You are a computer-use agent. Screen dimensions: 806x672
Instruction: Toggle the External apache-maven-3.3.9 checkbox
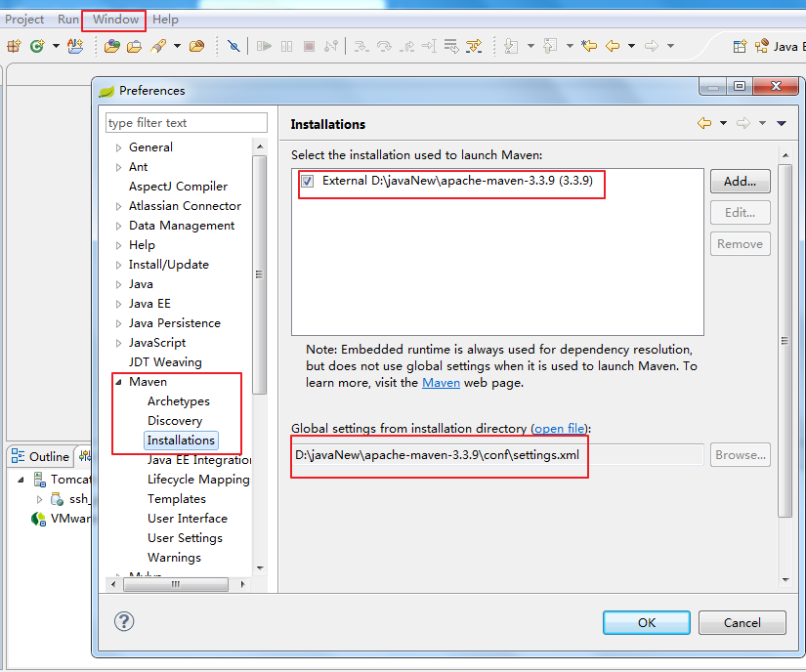click(308, 181)
